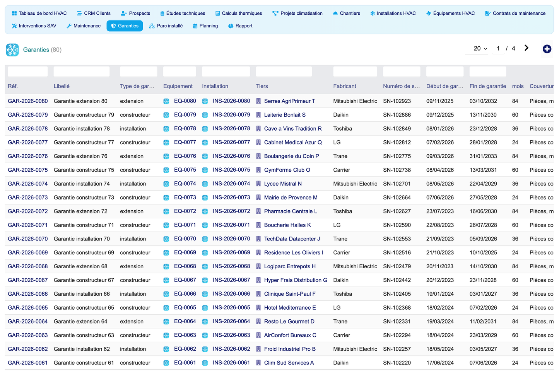Click snowflake icon beside EQ-0080

point(166,101)
